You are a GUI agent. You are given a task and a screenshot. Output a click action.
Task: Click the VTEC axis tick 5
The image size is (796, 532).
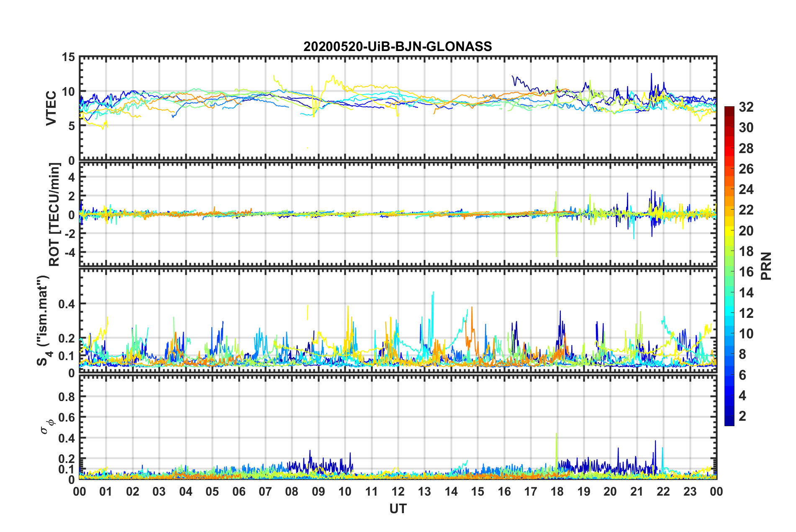click(72, 126)
